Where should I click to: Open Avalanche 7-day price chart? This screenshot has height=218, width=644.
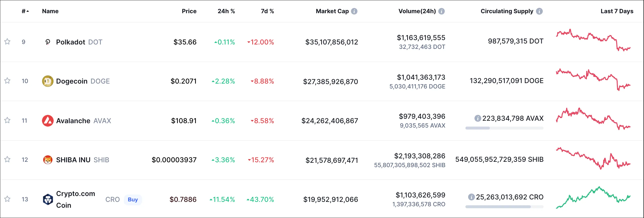pyautogui.click(x=593, y=119)
